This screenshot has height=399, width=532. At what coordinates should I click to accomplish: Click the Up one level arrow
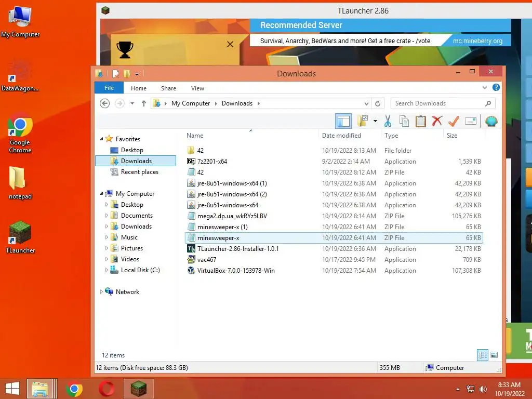[144, 103]
